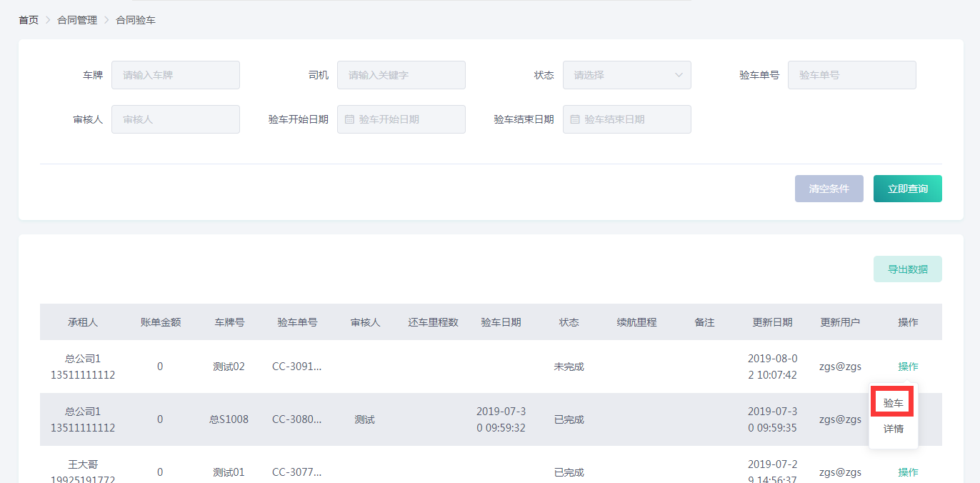The image size is (980, 483).
Task: Click calendar icon in 验车结束日期 field
Action: pyautogui.click(x=575, y=119)
